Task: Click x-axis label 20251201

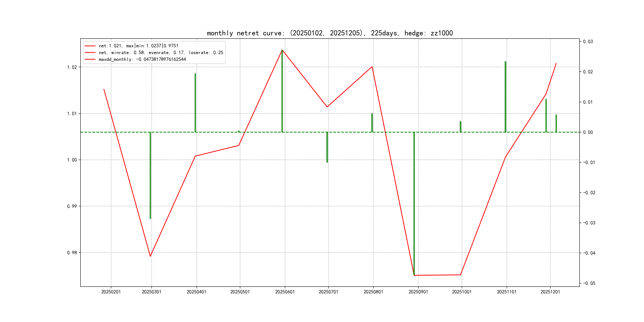Action: pyautogui.click(x=550, y=292)
